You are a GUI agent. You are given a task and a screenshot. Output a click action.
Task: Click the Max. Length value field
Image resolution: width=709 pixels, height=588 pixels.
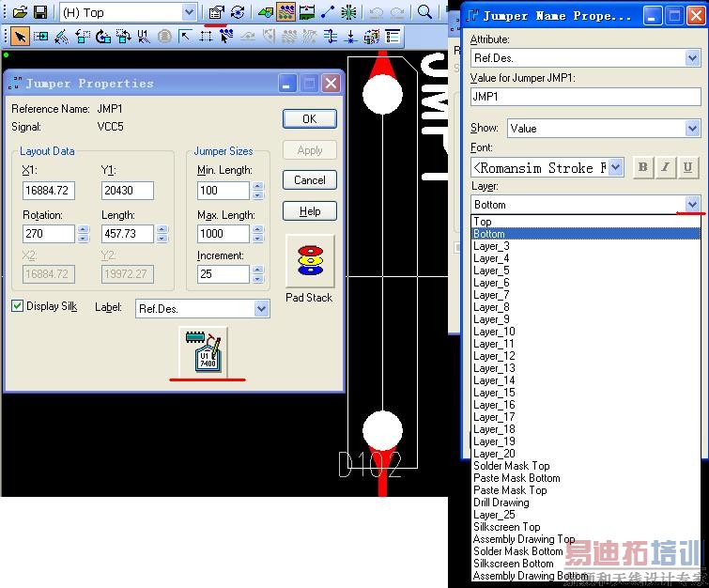pyautogui.click(x=223, y=234)
